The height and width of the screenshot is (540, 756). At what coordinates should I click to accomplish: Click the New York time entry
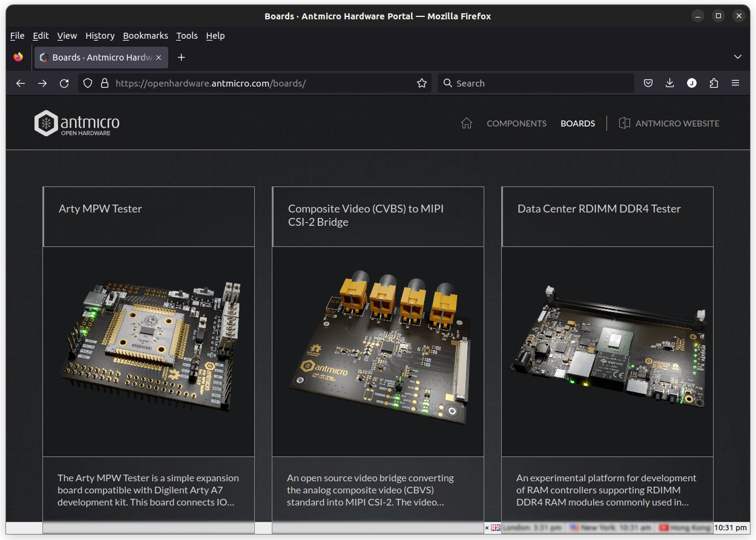[610, 528]
